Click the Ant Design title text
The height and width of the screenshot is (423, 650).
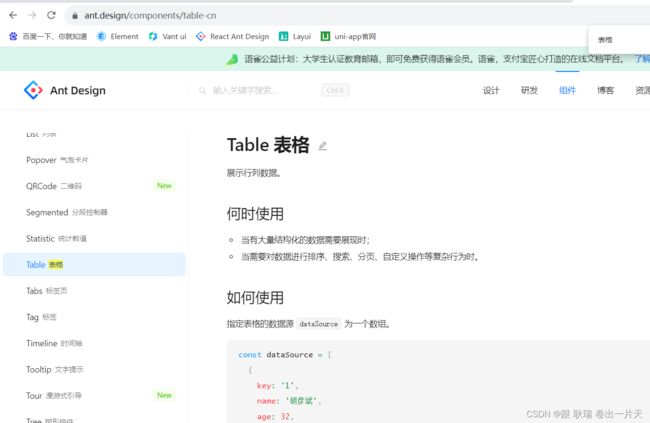tap(78, 90)
